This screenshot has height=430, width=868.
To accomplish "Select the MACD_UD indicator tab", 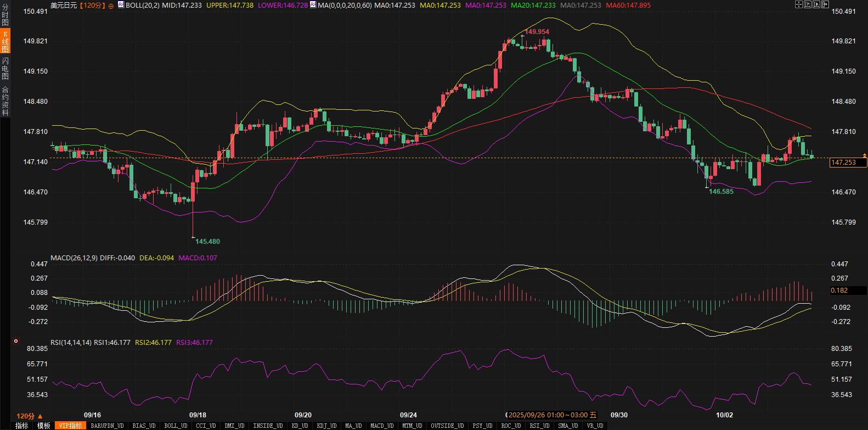I will click(x=382, y=426).
